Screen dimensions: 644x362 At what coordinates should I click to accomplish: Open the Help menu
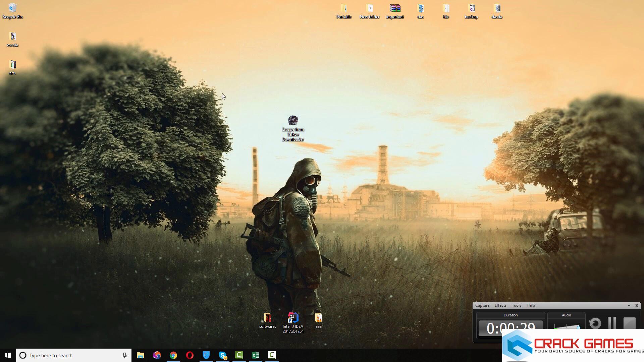530,305
